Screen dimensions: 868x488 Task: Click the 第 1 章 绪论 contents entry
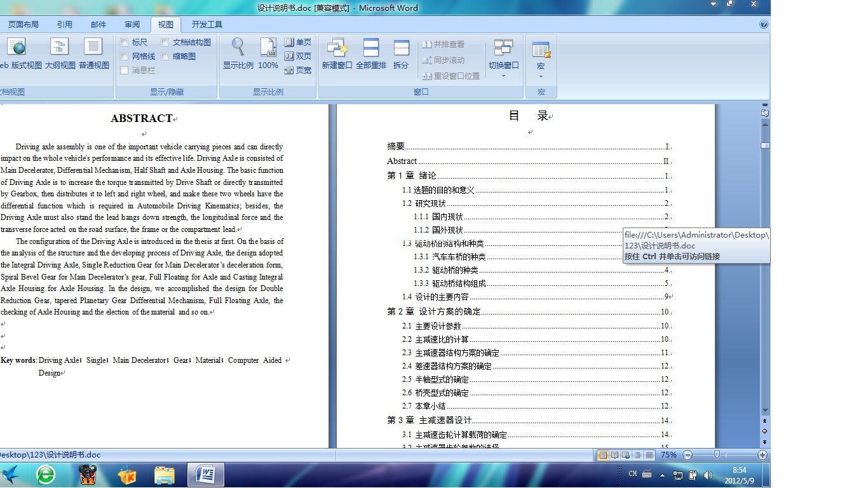click(x=529, y=176)
